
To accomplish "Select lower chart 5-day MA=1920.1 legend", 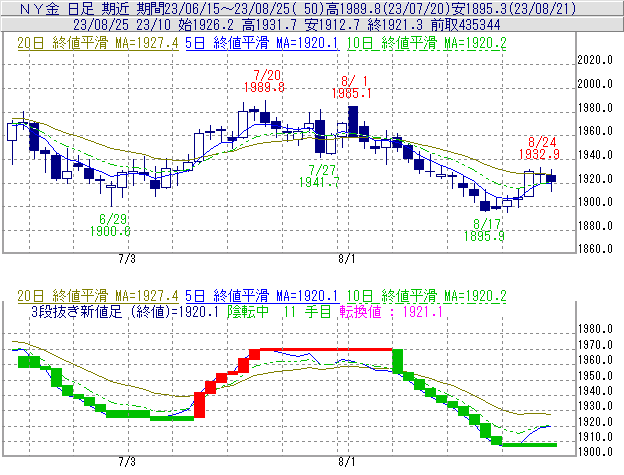I will 262,296.
